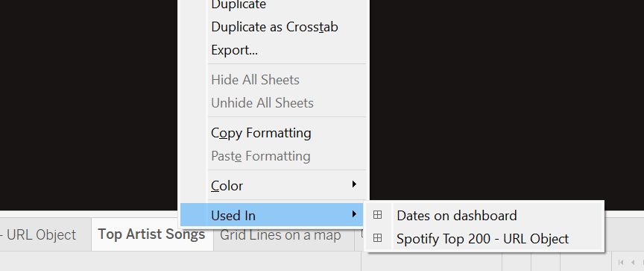644x271 pixels.
Task: Expand the Color submenu arrow
Action: coord(354,184)
